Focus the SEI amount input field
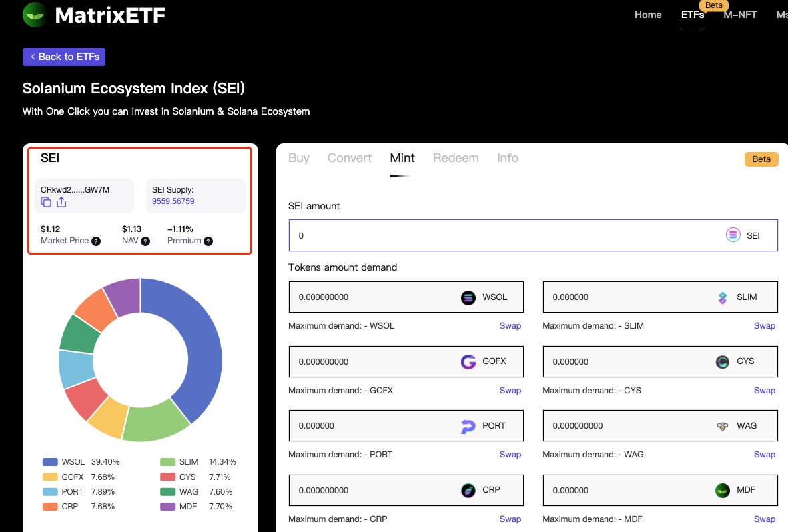 coord(533,235)
